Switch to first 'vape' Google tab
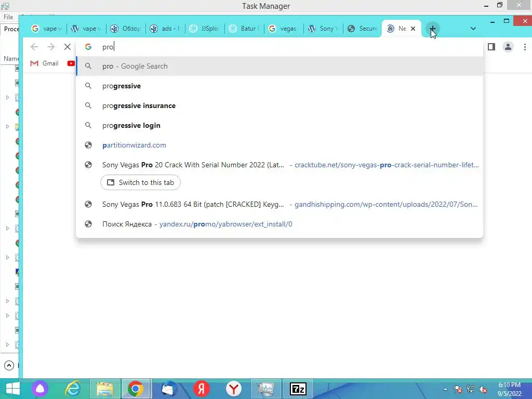The width and height of the screenshot is (532, 399). click(47, 29)
